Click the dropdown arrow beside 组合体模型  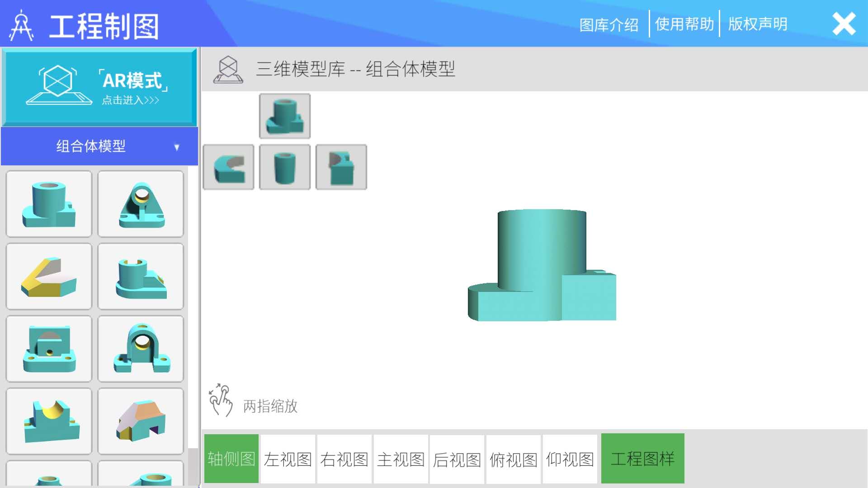click(177, 147)
